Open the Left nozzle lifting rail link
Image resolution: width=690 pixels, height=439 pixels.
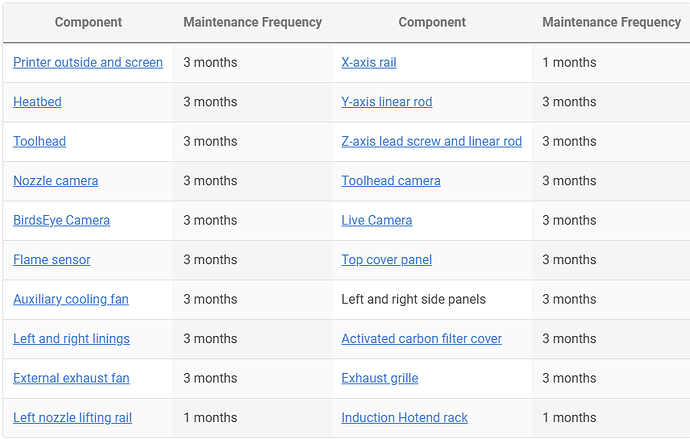pos(73,418)
